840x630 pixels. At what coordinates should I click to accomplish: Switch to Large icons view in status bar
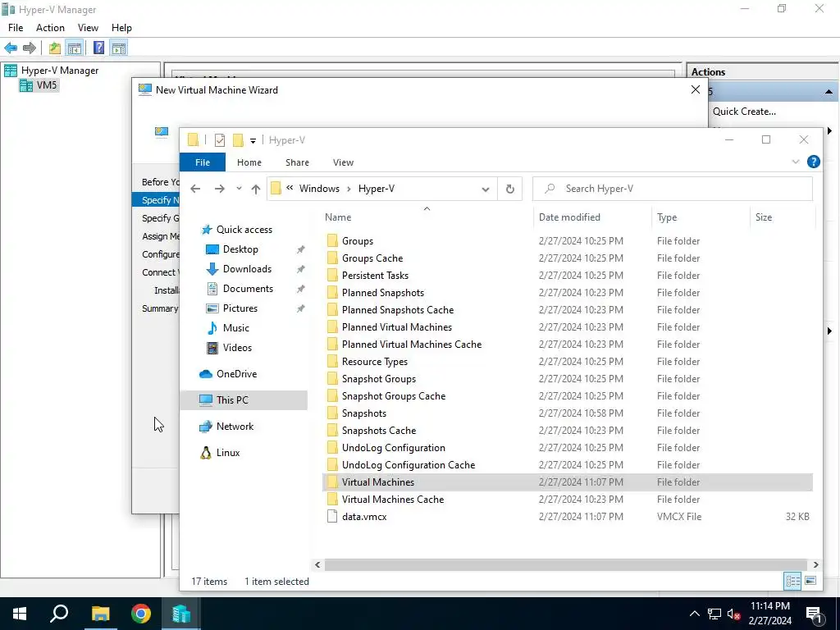[810, 582]
